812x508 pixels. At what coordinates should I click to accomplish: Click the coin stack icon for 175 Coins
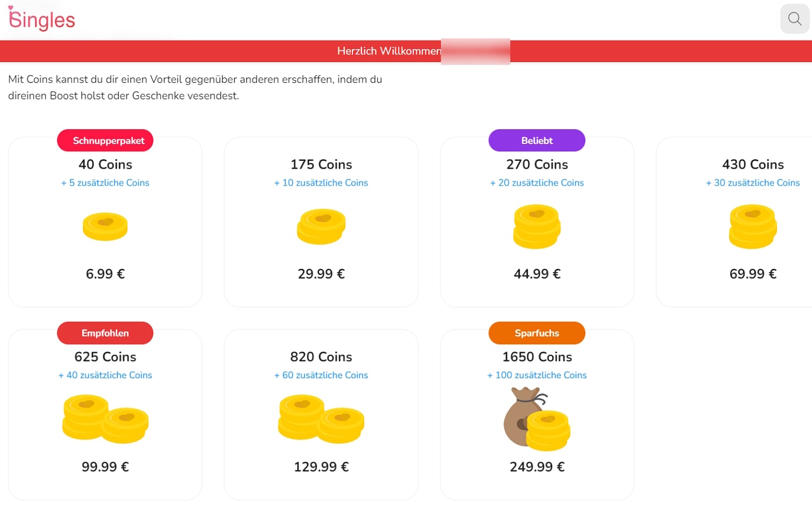click(x=321, y=226)
